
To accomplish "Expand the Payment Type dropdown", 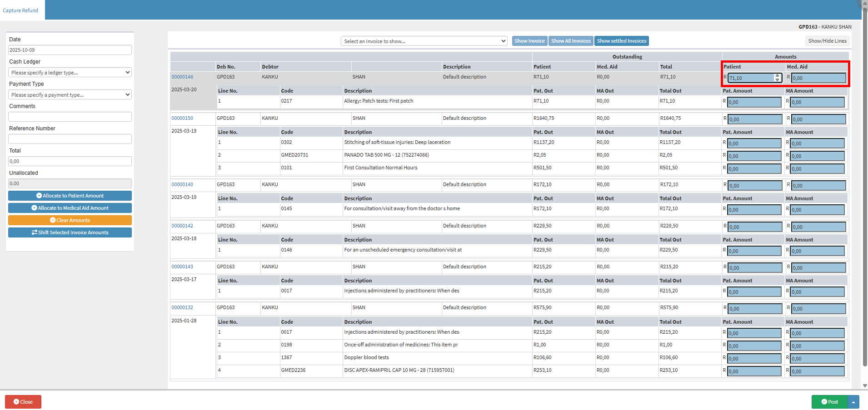I will click(70, 95).
